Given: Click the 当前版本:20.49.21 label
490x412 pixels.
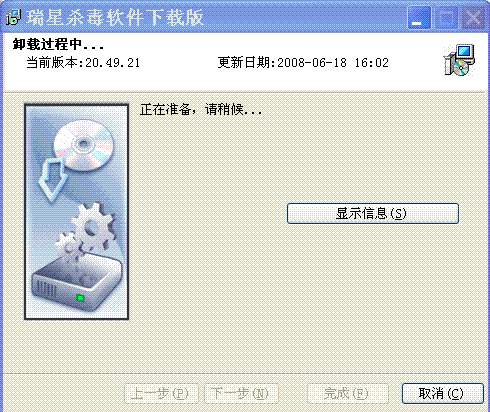Looking at the screenshot, I should pyautogui.click(x=83, y=63).
